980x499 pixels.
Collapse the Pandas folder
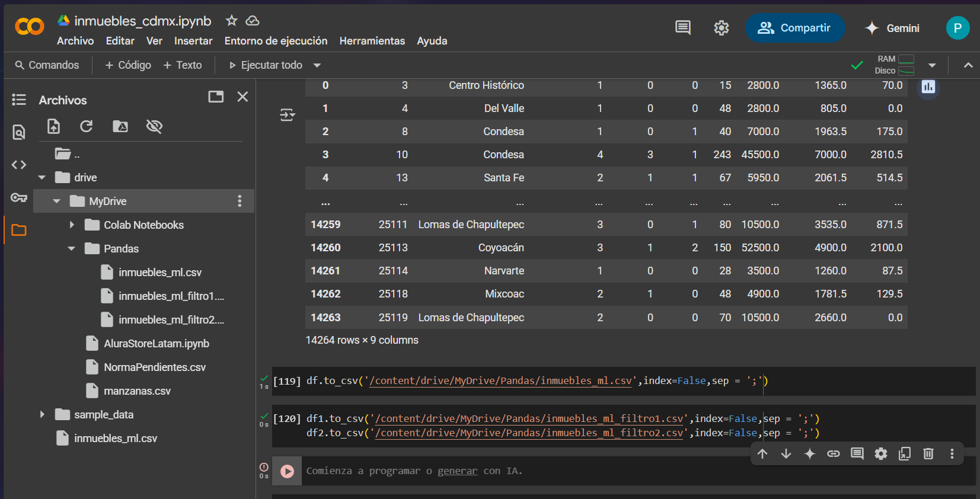[72, 248]
